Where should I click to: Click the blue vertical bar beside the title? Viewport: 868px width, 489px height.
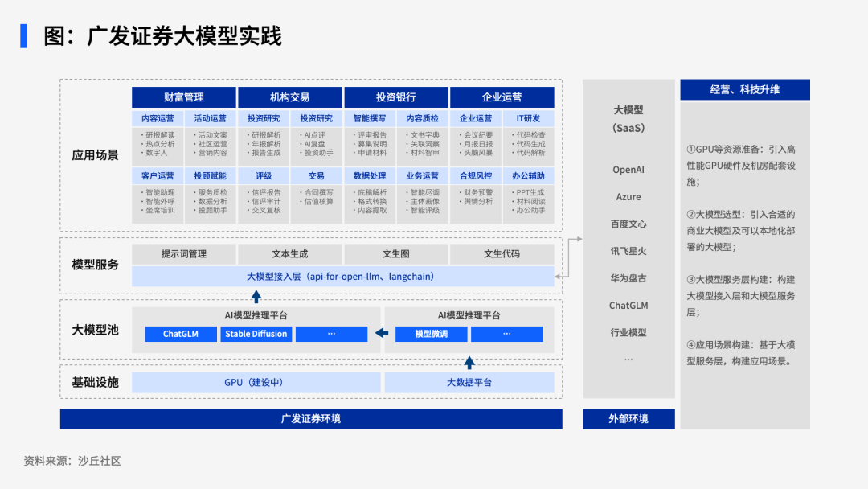tap(24, 36)
